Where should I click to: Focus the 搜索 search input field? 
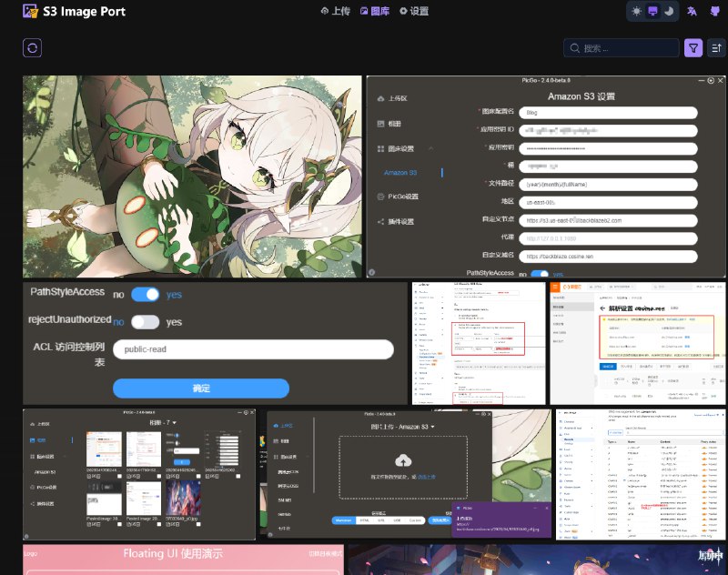pyautogui.click(x=628, y=48)
